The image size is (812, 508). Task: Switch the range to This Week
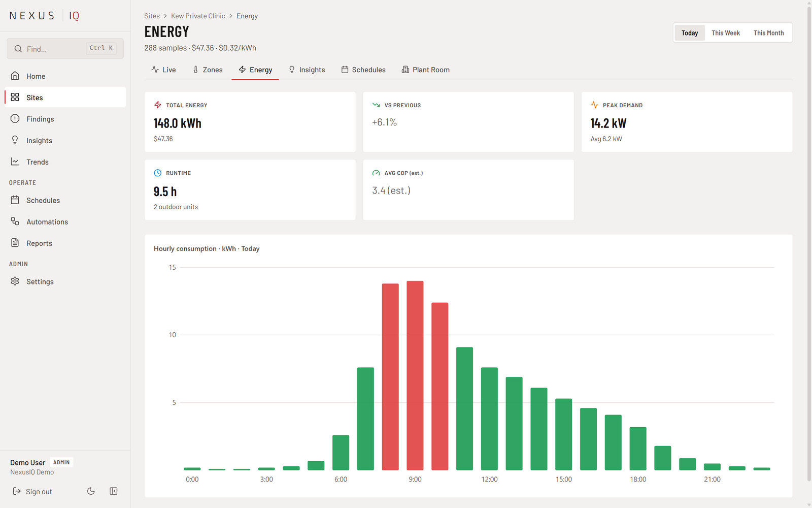click(726, 33)
